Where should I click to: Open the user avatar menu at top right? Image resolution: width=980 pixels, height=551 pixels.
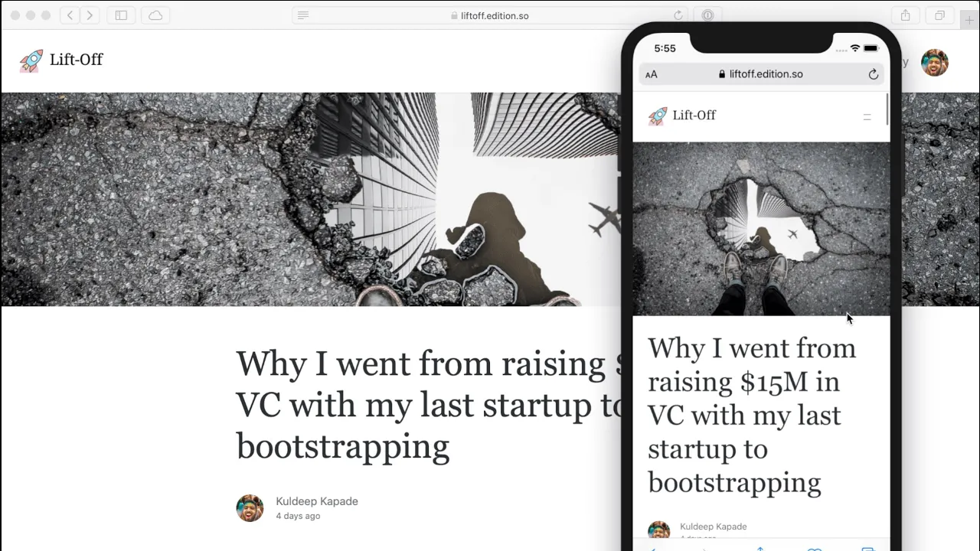click(934, 63)
